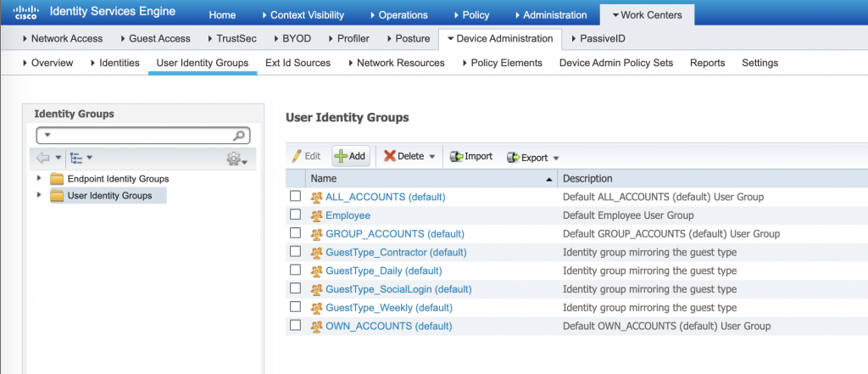868x374 pixels.
Task: Click the group icon beside GuestType_Contractor
Action: [x=316, y=253]
